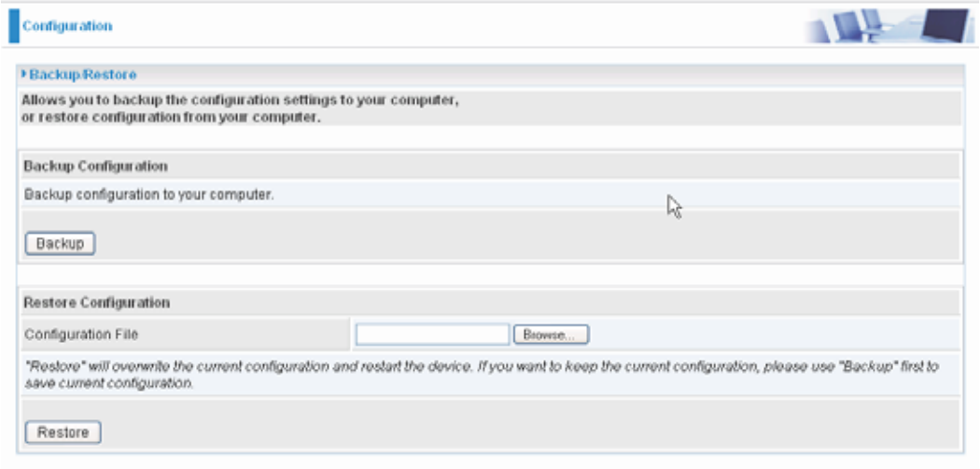Collapse the Backup/Restore section arrow
Viewport: 980px width, 469px height.
[x=23, y=75]
